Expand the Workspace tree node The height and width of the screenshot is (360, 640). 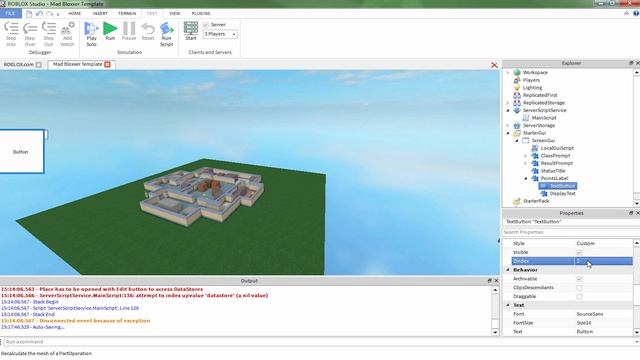point(508,73)
